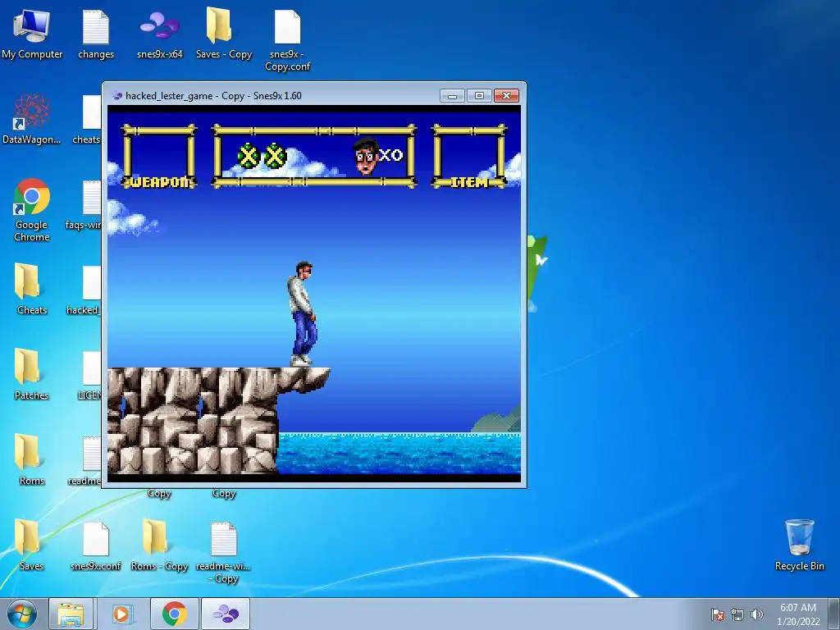This screenshot has width=840, height=630.
Task: Launch the snes9x-x64 desktop icon
Action: pyautogui.click(x=160, y=34)
